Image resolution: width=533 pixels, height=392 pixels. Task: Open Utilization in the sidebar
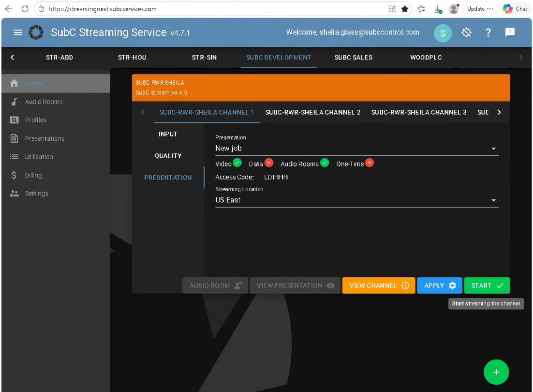[56, 157]
